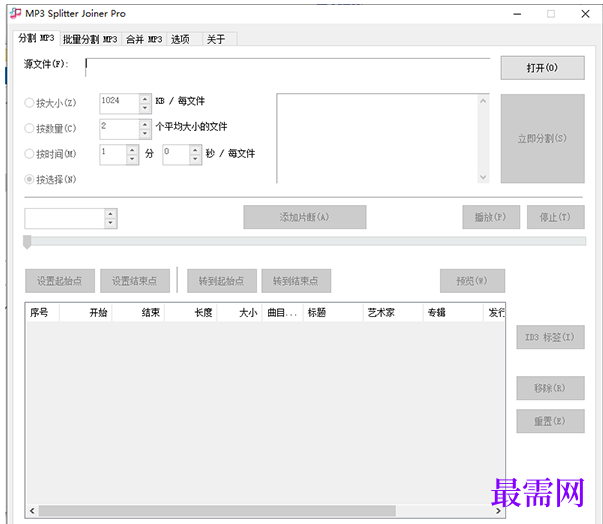Switch to the 合并 MP3 tab
This screenshot has height=524, width=603.
[x=144, y=39]
